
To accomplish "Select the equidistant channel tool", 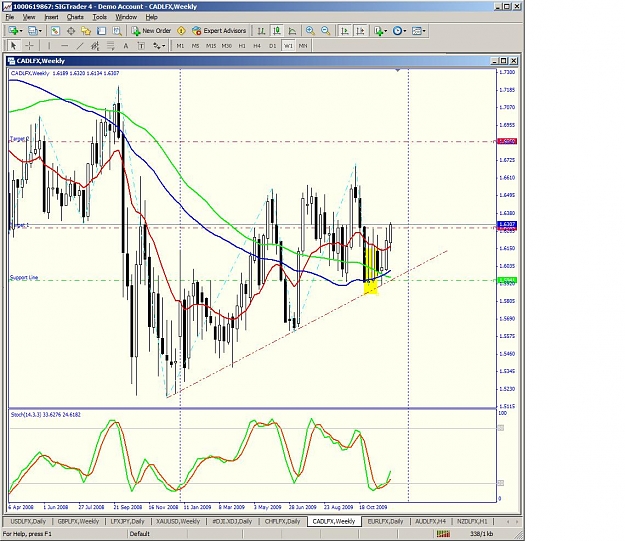I will [95, 46].
